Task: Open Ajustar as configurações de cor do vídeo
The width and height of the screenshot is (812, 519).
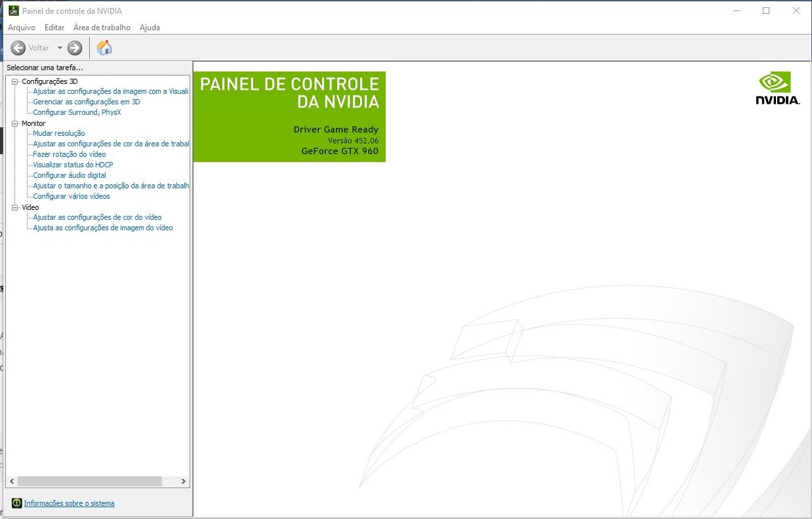Action: tap(97, 217)
